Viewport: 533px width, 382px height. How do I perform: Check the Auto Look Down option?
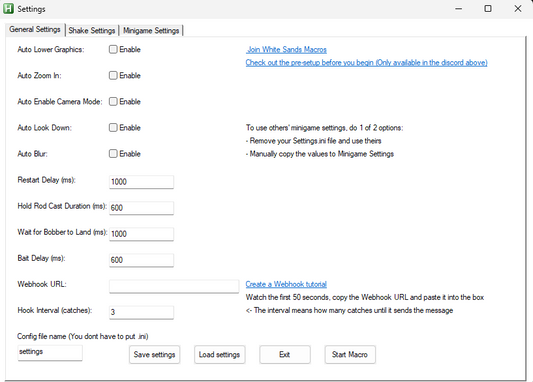[x=113, y=128]
